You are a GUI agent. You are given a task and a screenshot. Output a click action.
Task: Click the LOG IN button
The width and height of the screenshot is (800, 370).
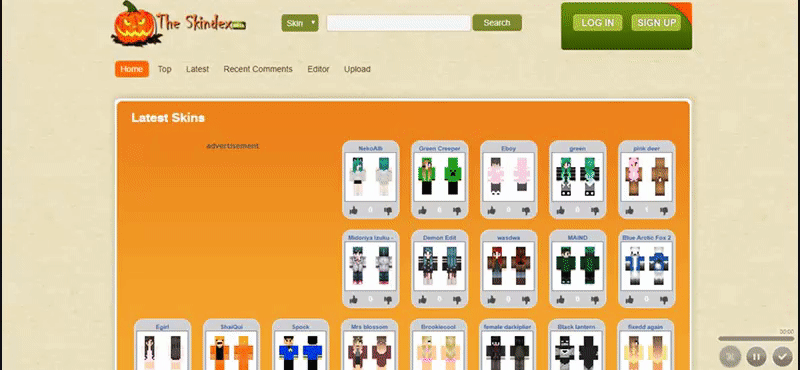(x=597, y=23)
